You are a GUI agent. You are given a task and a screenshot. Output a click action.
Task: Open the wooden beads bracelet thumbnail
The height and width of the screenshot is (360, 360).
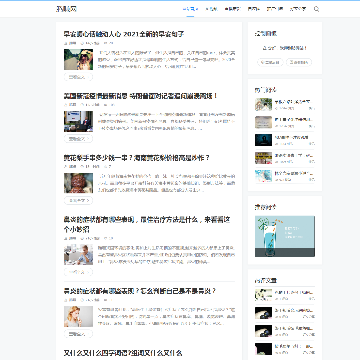pyautogui.click(x=78, y=183)
